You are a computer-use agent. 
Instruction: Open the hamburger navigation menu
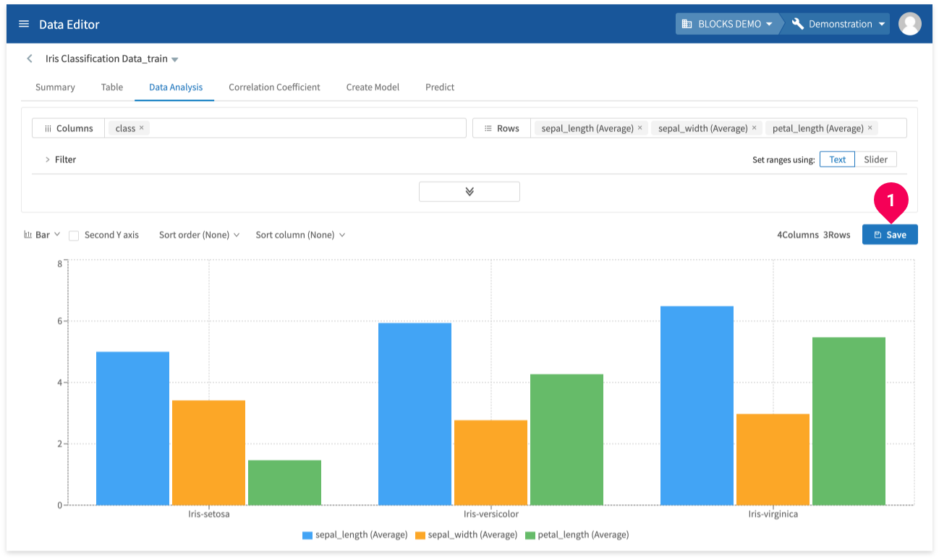(24, 24)
